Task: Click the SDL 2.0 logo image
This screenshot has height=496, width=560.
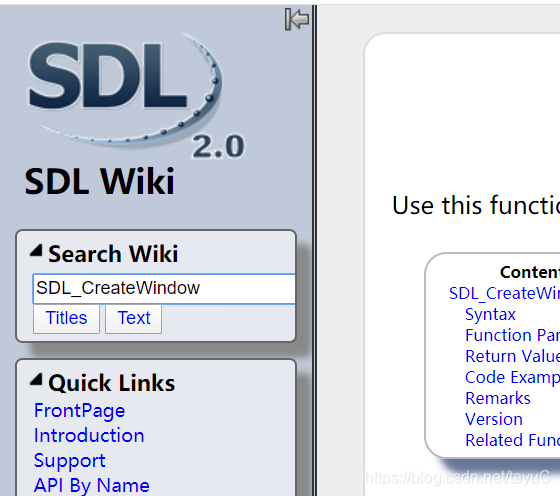Action: point(136,96)
